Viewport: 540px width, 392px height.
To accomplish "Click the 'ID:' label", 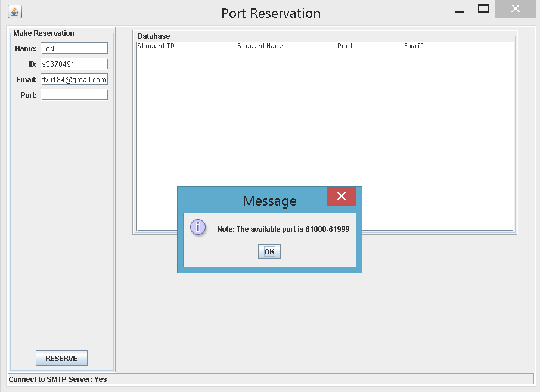I will [x=32, y=64].
